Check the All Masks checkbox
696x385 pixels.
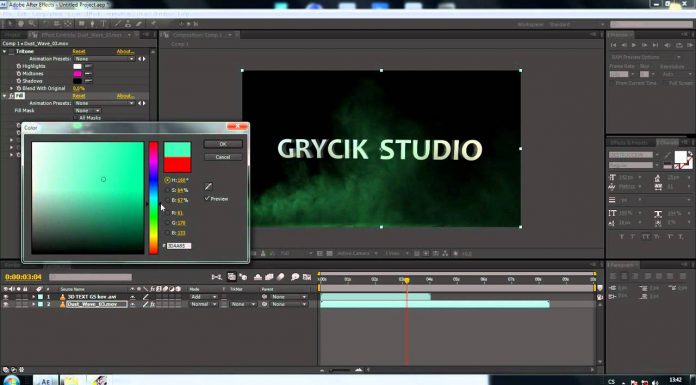click(76, 118)
